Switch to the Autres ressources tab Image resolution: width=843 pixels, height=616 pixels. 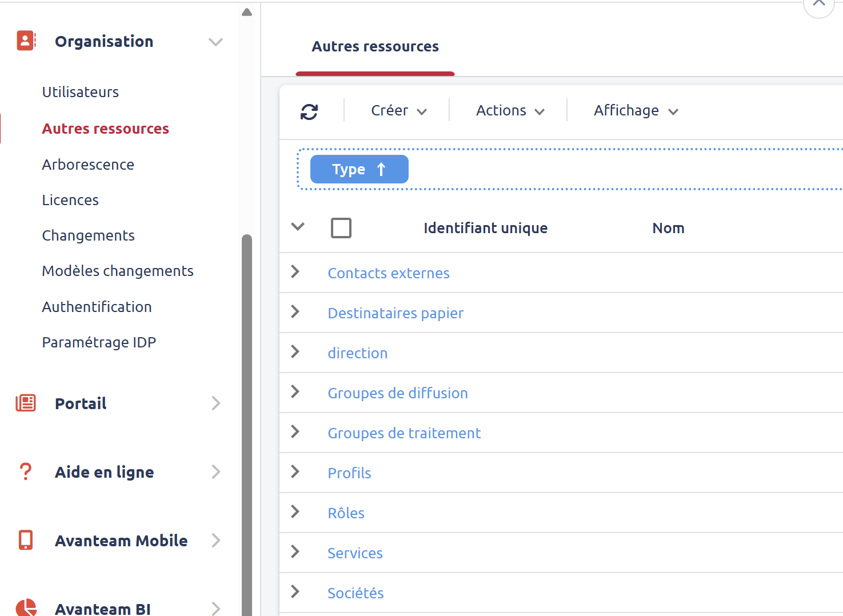(x=375, y=46)
